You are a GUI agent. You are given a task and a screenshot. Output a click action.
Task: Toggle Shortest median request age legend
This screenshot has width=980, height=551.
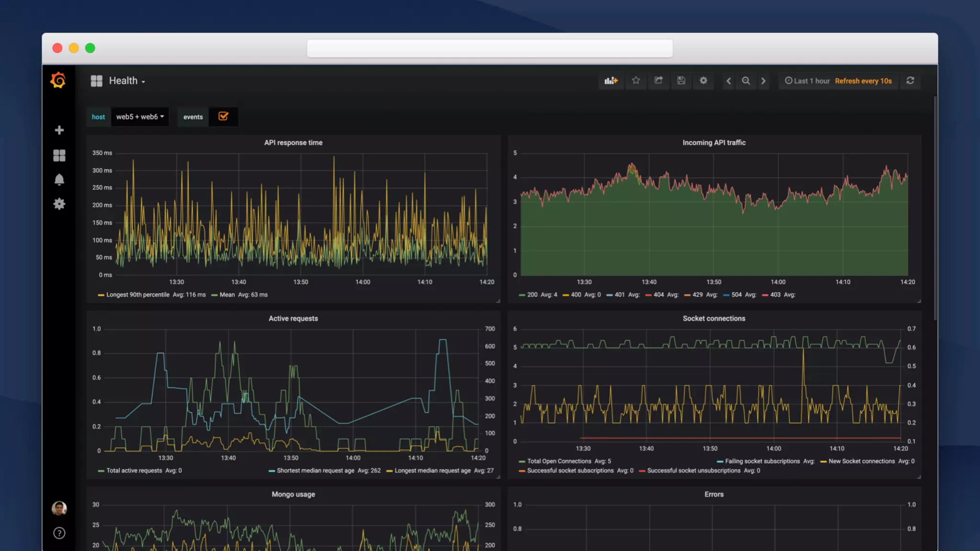click(315, 471)
